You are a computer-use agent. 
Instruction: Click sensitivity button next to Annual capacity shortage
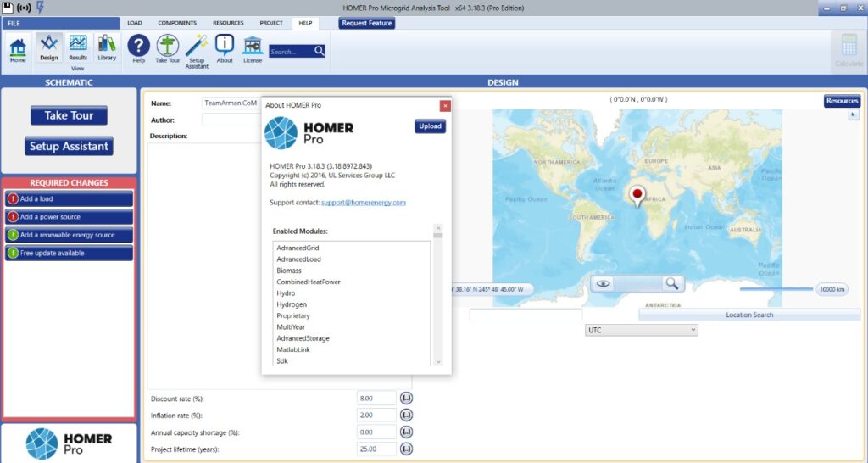(406, 432)
